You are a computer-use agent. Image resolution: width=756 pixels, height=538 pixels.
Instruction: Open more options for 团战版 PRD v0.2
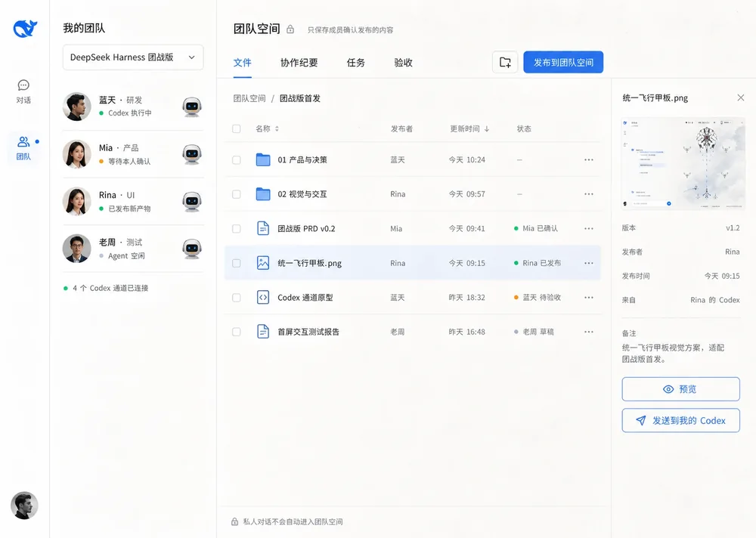589,228
